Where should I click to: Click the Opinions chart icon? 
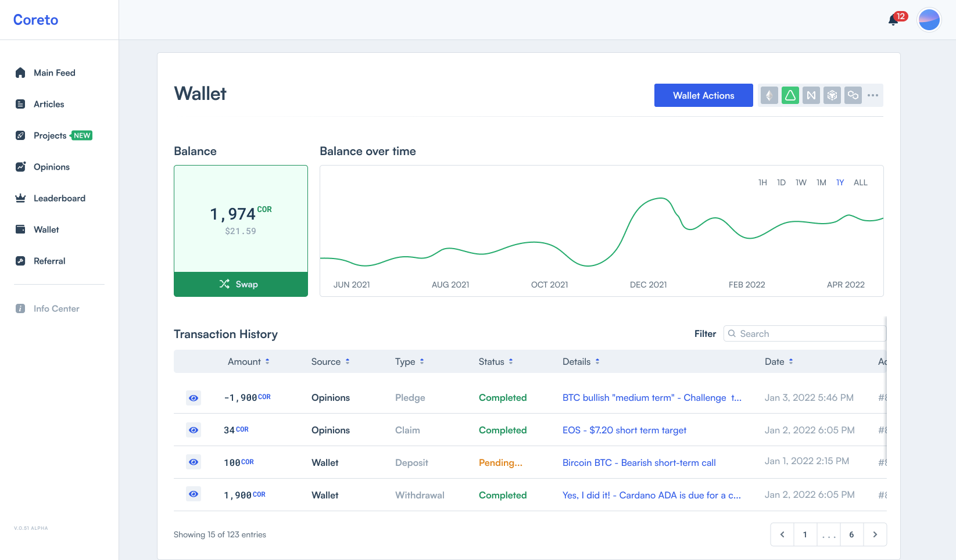point(20,167)
